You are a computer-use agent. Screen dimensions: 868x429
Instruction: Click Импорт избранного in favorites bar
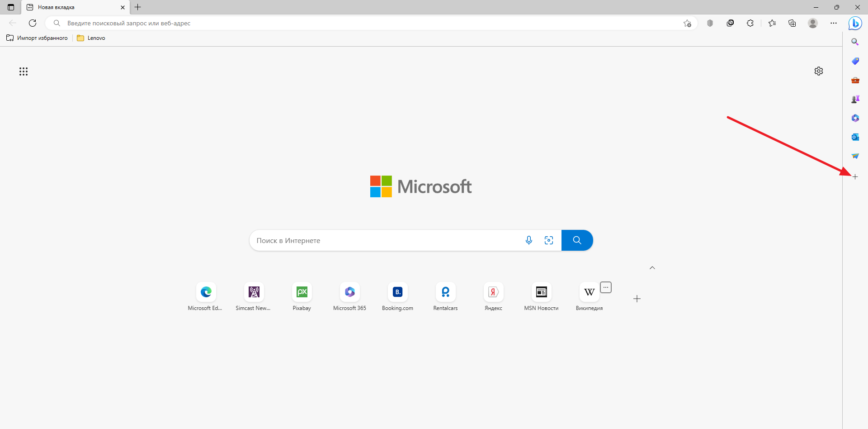[37, 38]
